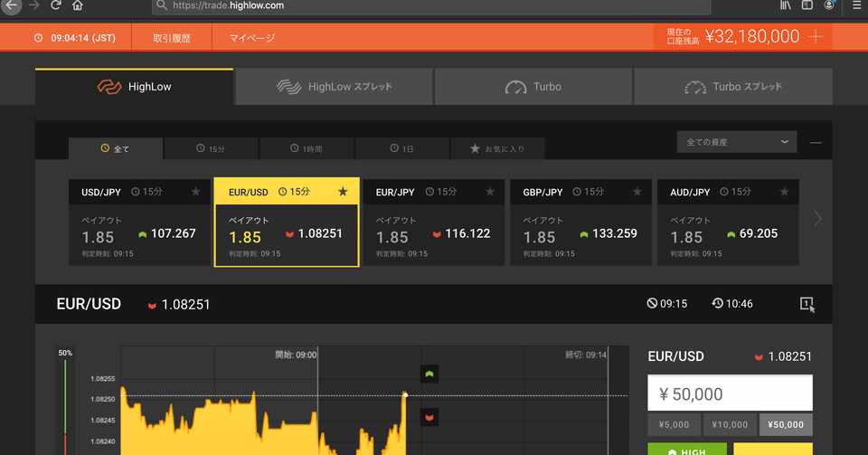868x455 pixels.
Task: Select GBP/JPY 15分 asset card
Action: coord(580,222)
